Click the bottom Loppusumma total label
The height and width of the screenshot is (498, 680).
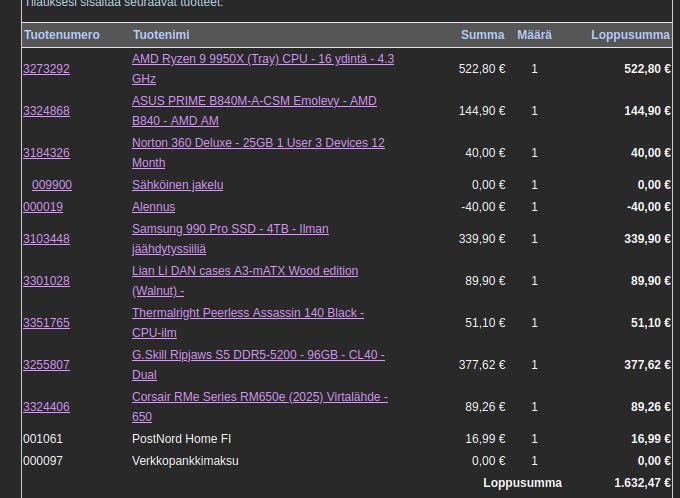(x=522, y=483)
